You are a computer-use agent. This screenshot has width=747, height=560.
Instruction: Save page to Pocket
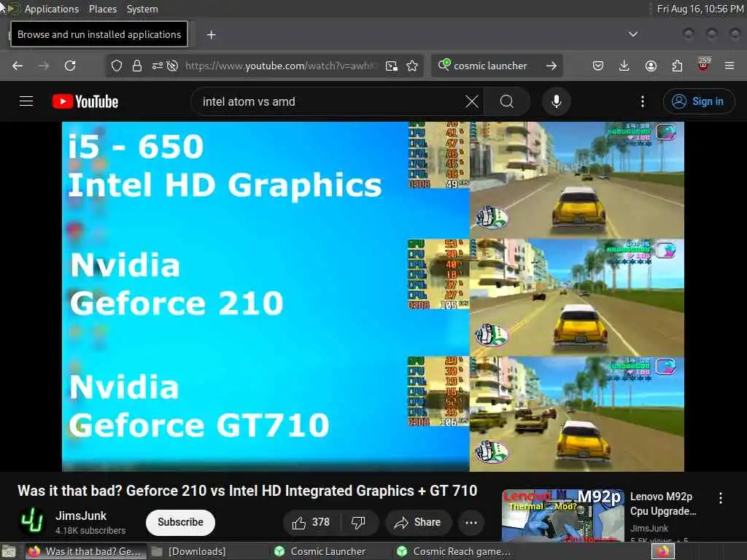[598, 66]
